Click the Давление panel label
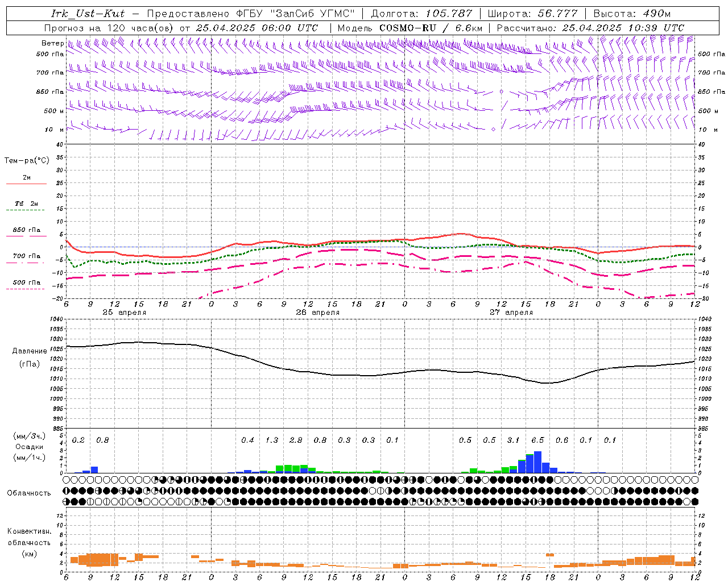The height and width of the screenshot is (582, 728). click(30, 351)
